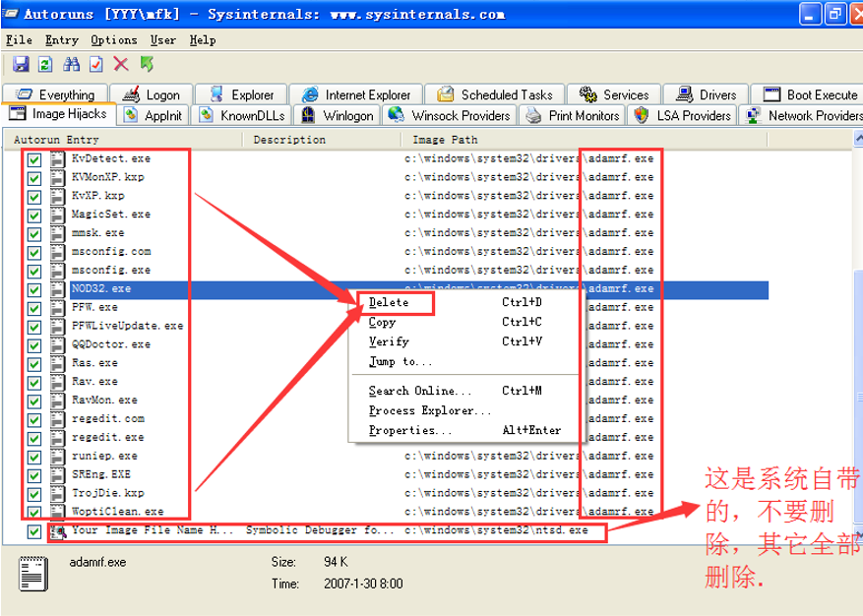Switch to the Scheduled Tasks tab

pos(495,94)
